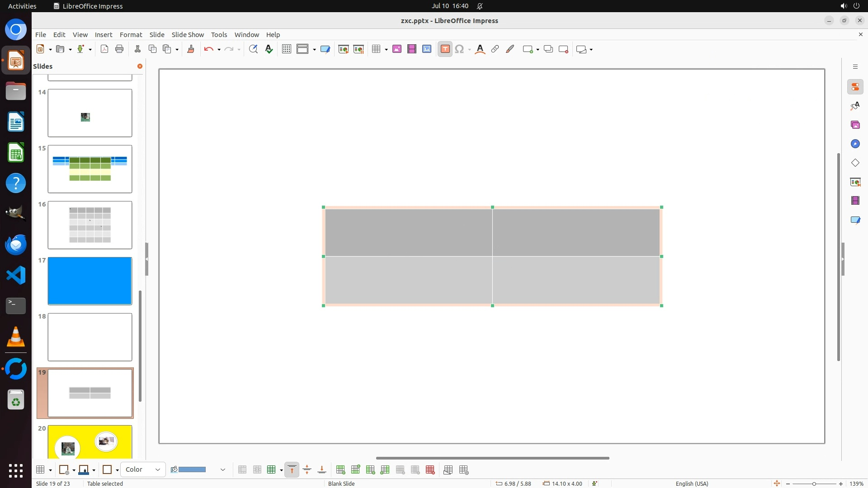Open the Format menu

pyautogui.click(x=131, y=34)
